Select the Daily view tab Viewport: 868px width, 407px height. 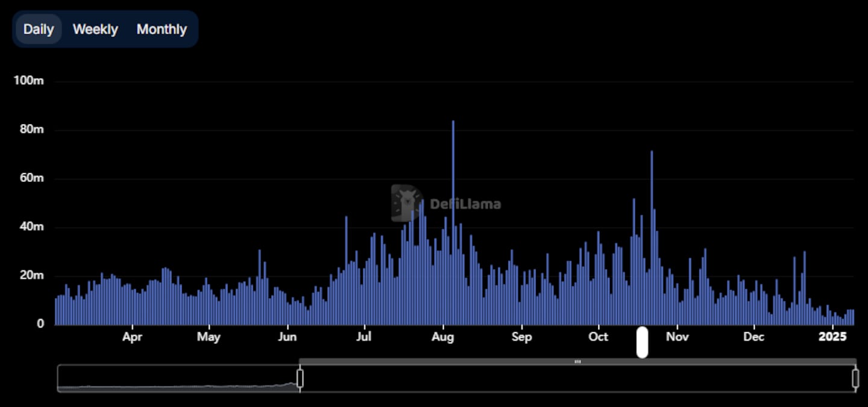(x=39, y=29)
